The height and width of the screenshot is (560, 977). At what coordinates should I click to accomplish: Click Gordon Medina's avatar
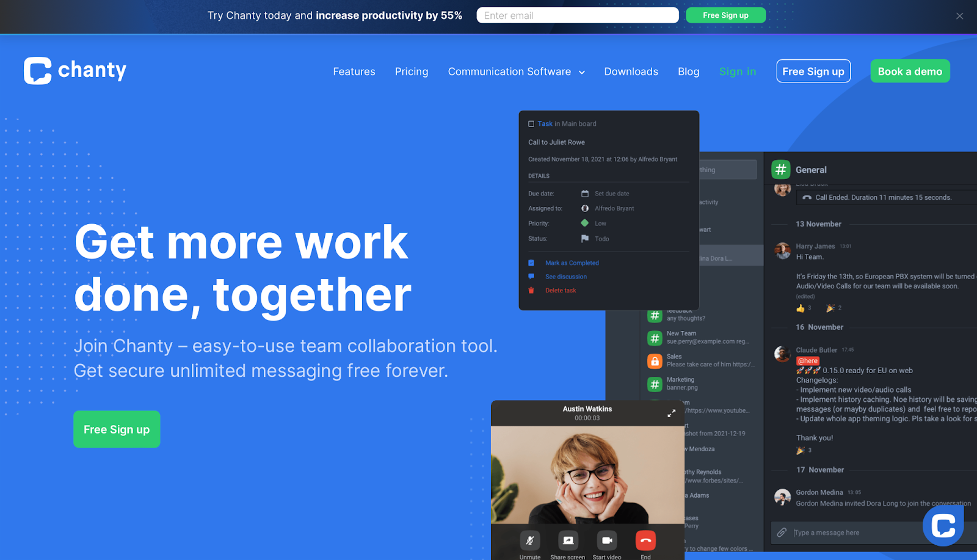tap(782, 497)
